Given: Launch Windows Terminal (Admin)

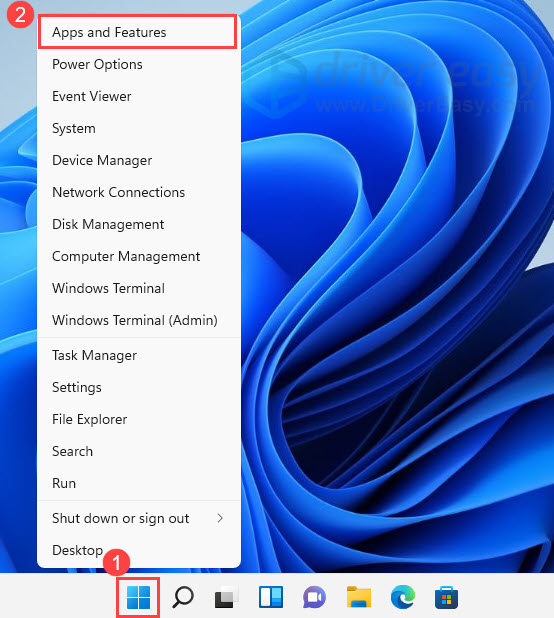Looking at the screenshot, I should tap(139, 320).
